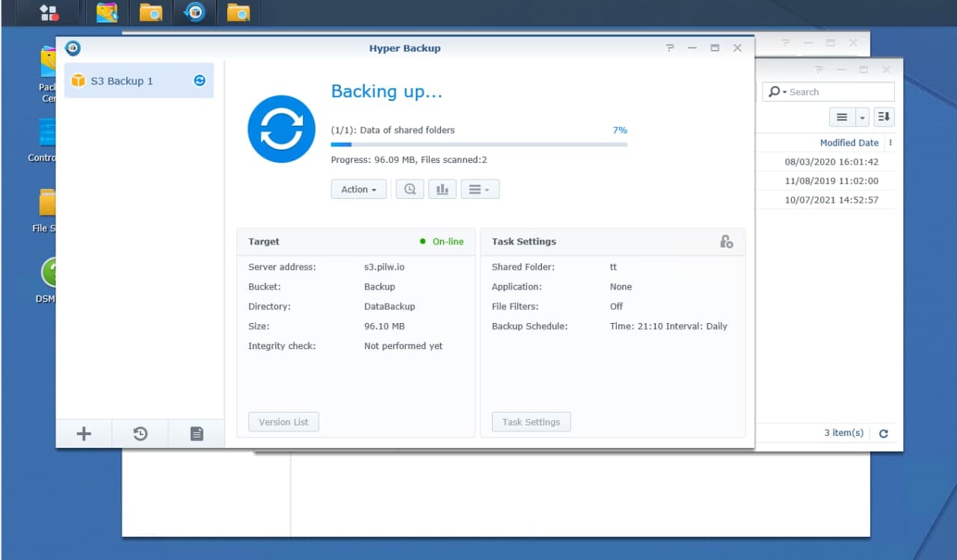Click the Backup Schedule time value
This screenshot has height=560, width=957.
point(668,326)
